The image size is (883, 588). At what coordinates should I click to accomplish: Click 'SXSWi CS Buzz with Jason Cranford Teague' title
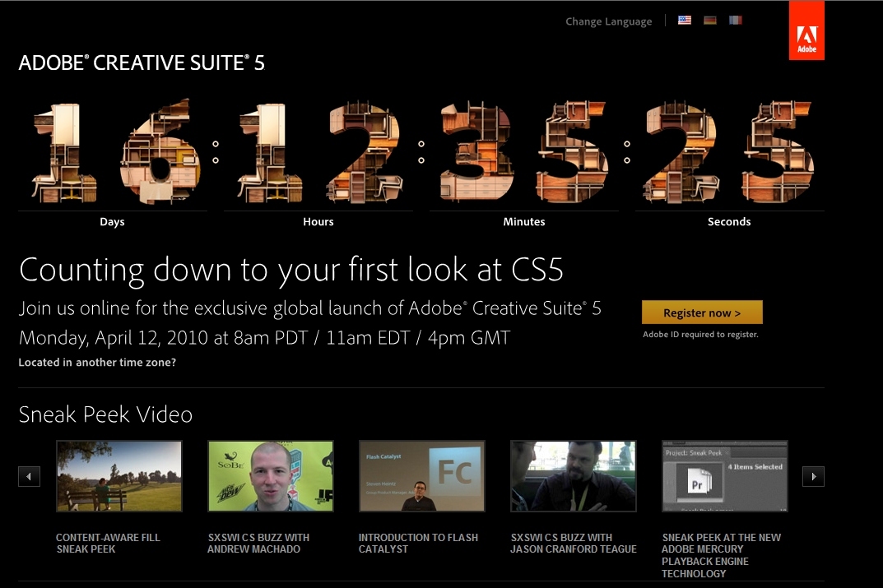574,543
